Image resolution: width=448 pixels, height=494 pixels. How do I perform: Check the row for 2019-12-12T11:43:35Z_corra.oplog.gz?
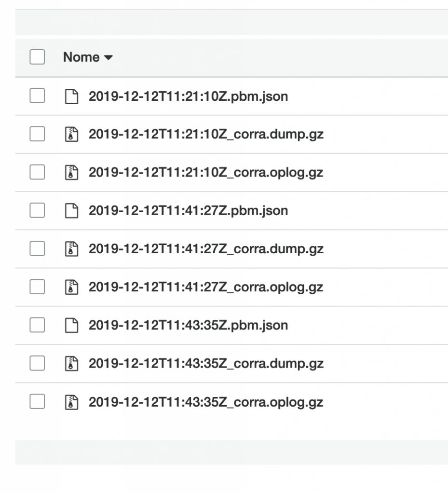[37, 401]
